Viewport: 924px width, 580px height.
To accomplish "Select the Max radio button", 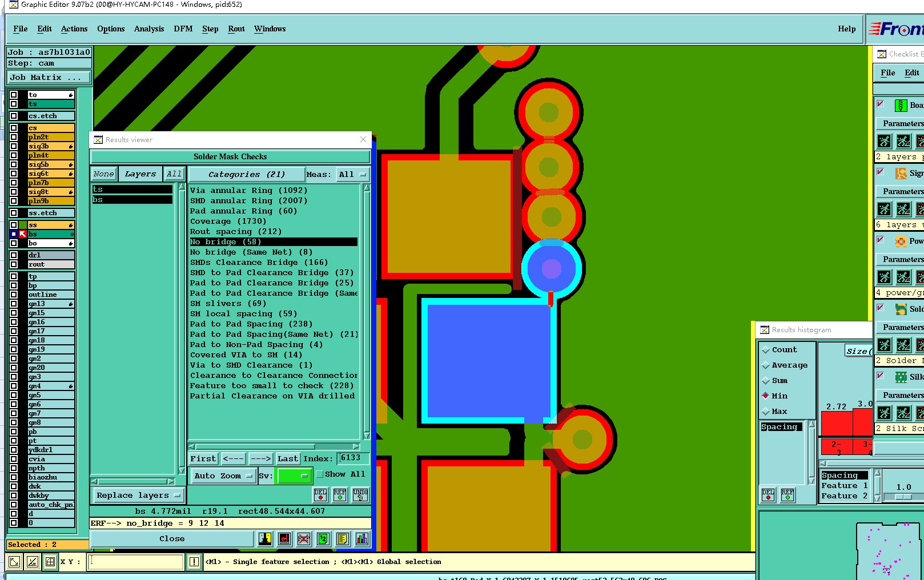I will [766, 412].
